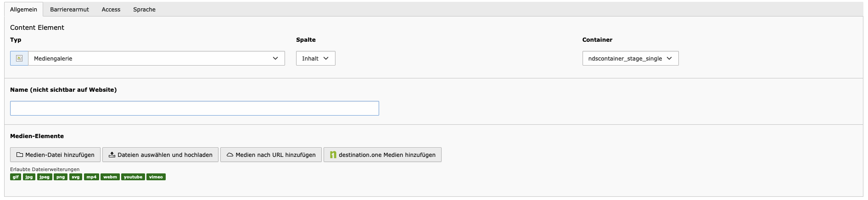
Task: Click the mp4 file extension badge
Action: [91, 177]
